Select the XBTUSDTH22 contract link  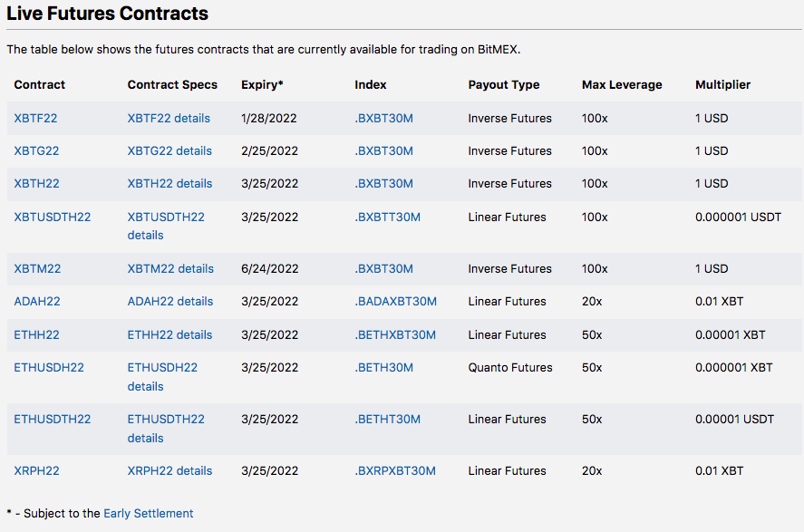[53, 218]
